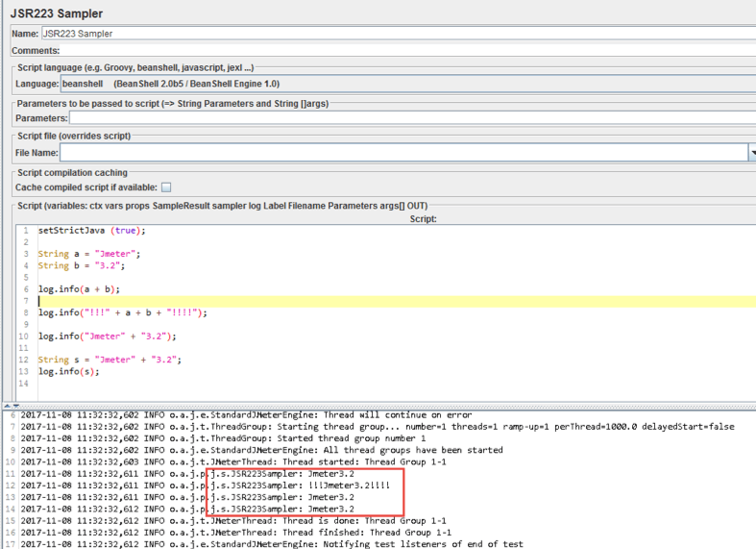The height and width of the screenshot is (549, 756).
Task: Open the Language combo box showing beanshell
Action: tap(408, 84)
